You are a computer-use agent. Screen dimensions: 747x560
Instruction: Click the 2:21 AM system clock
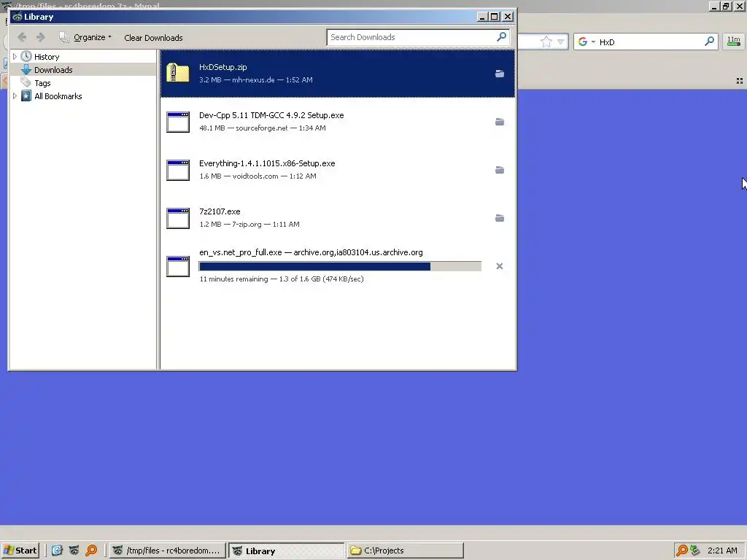pos(722,551)
